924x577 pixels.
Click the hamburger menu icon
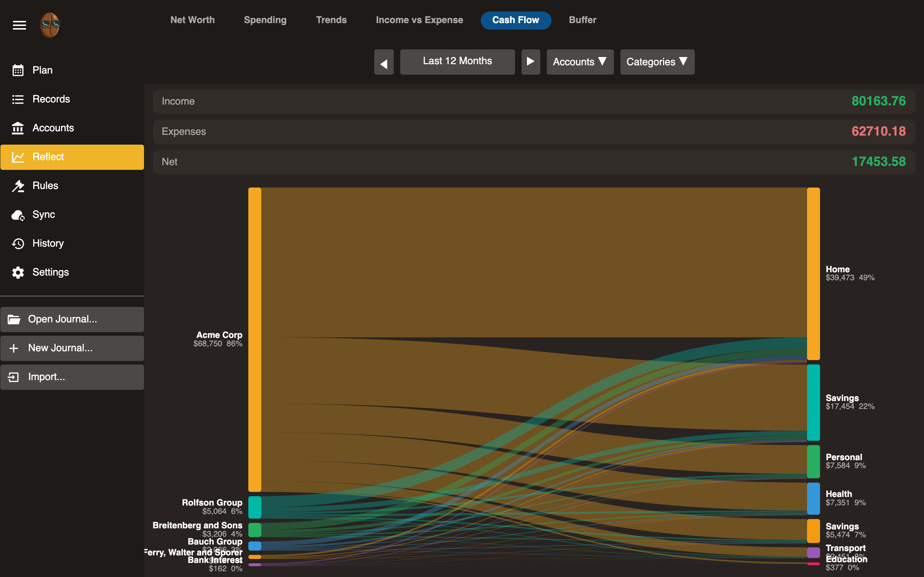(19, 25)
